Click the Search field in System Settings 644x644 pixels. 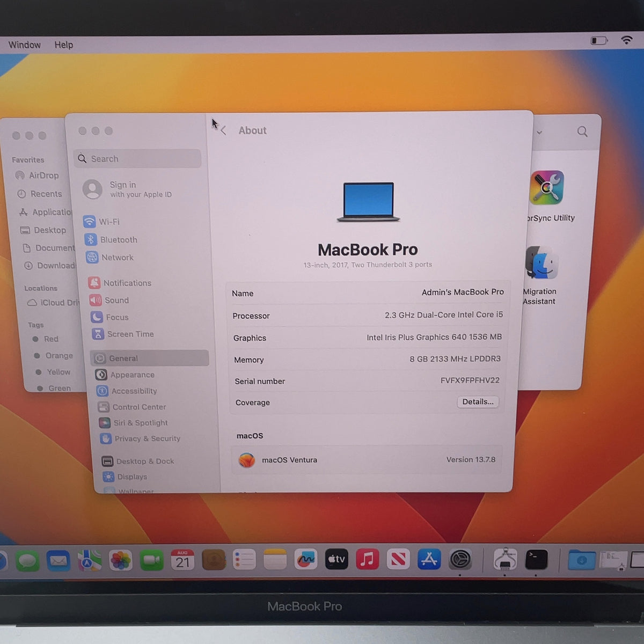[137, 159]
